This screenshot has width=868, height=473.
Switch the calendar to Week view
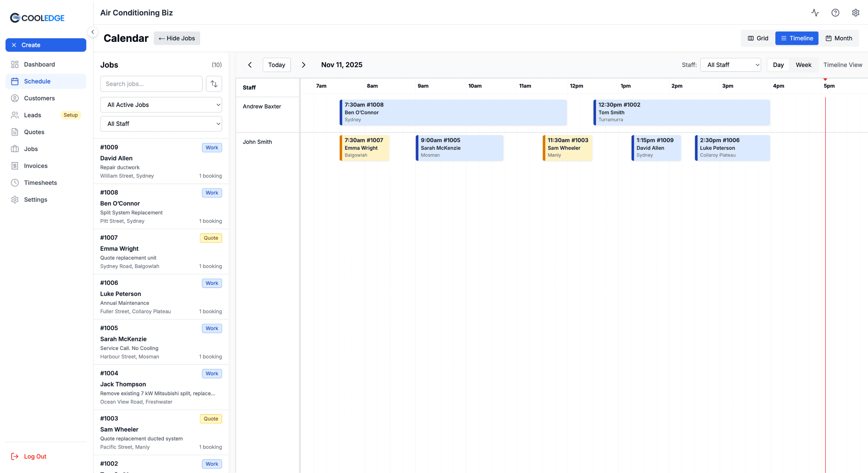[x=803, y=64]
